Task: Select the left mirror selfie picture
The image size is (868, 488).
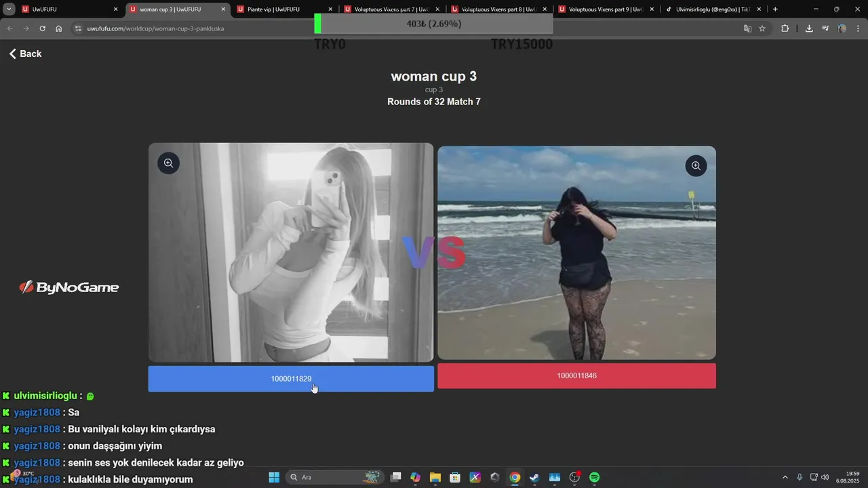Action: tap(291, 252)
